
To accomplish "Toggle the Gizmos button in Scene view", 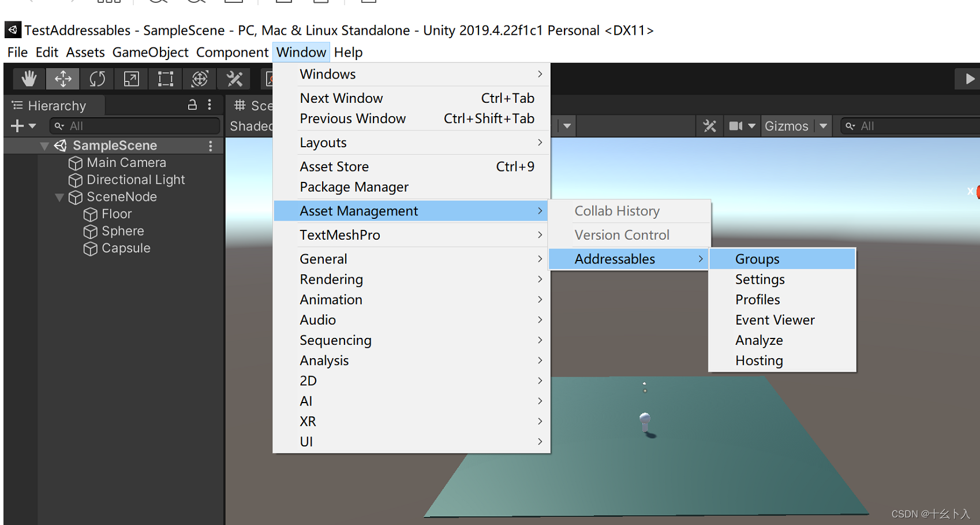I will [x=786, y=126].
